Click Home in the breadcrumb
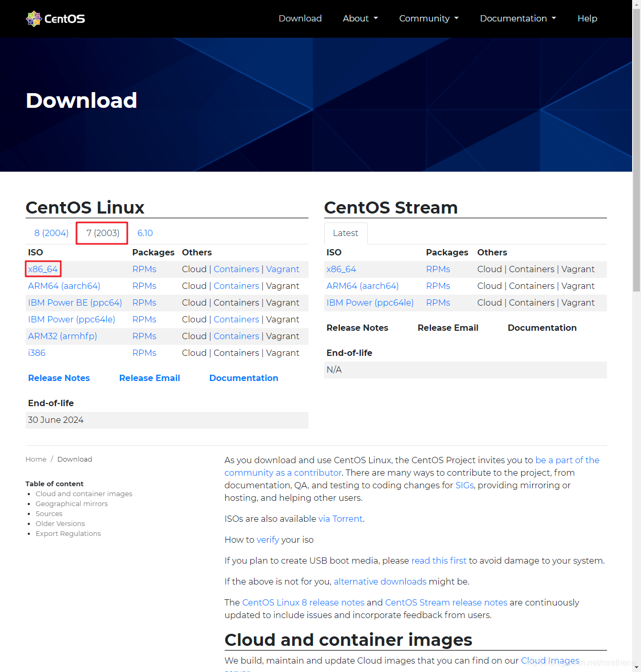Image resolution: width=641 pixels, height=672 pixels. 36,459
